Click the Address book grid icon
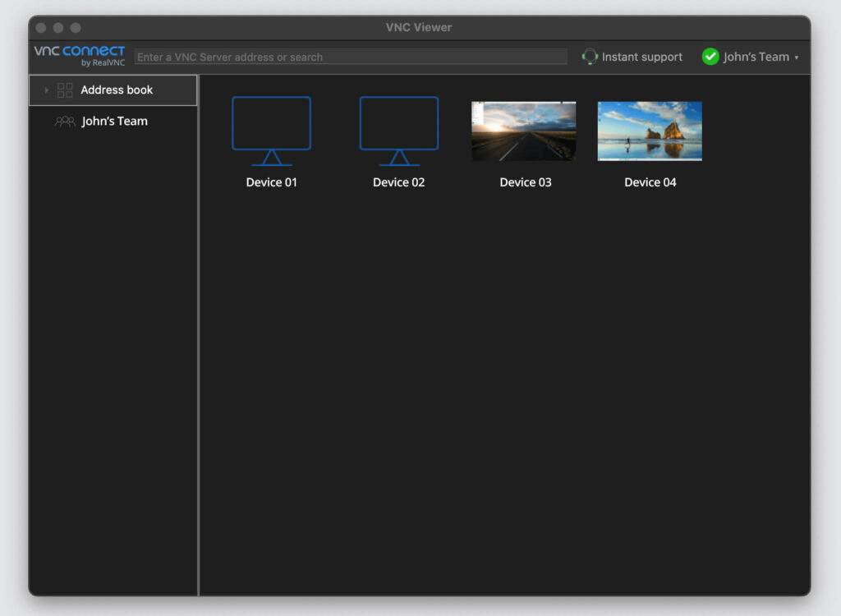This screenshot has width=841, height=616. 65,90
